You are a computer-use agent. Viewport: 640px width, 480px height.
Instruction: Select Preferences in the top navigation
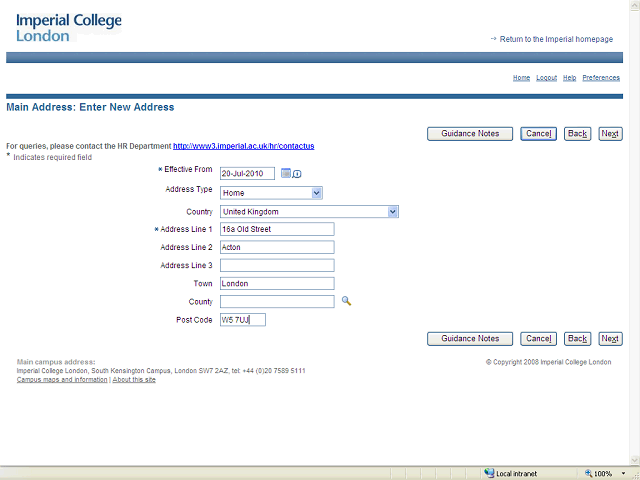tap(601, 77)
